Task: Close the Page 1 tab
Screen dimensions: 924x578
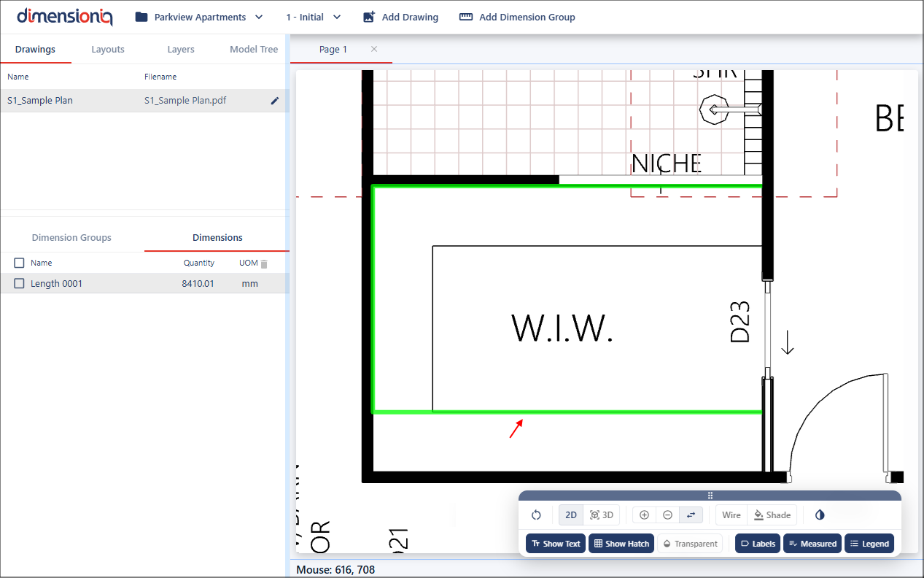Action: 374,49
